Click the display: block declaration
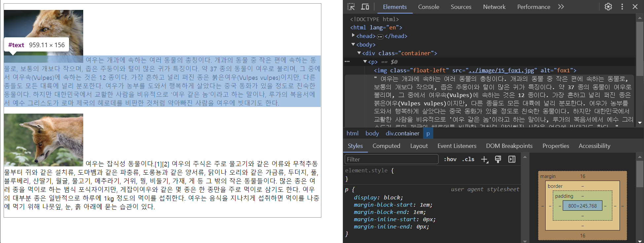644x243 pixels. [378, 197]
